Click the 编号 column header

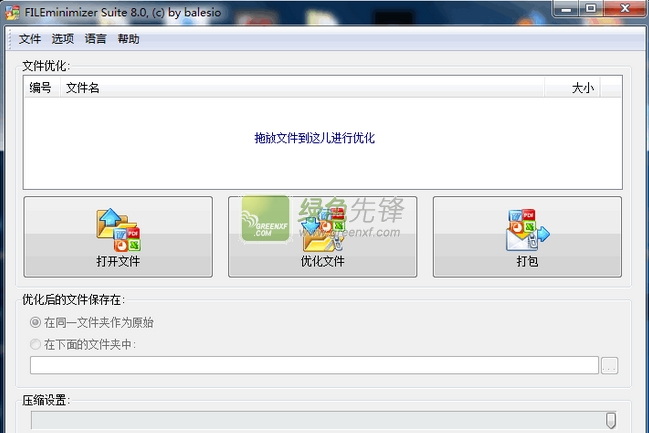(41, 88)
